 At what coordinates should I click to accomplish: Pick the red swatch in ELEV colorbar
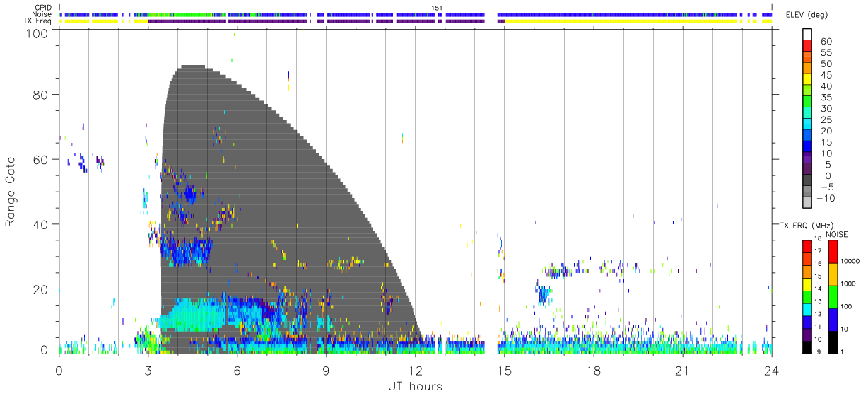(807, 45)
